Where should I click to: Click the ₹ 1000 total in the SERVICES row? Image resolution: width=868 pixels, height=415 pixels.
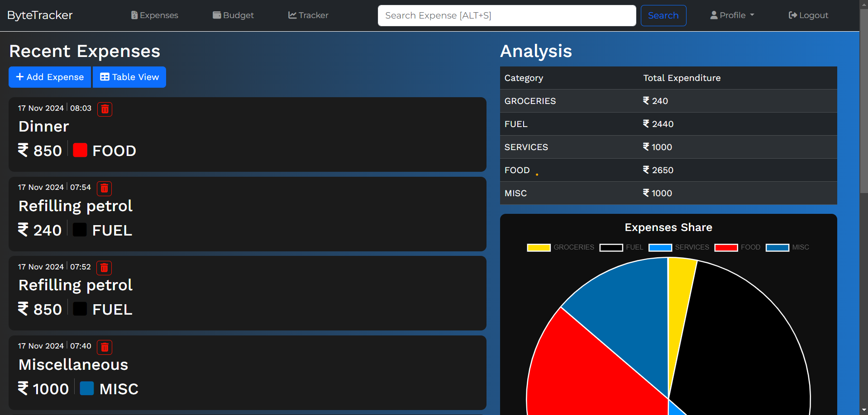coord(658,147)
